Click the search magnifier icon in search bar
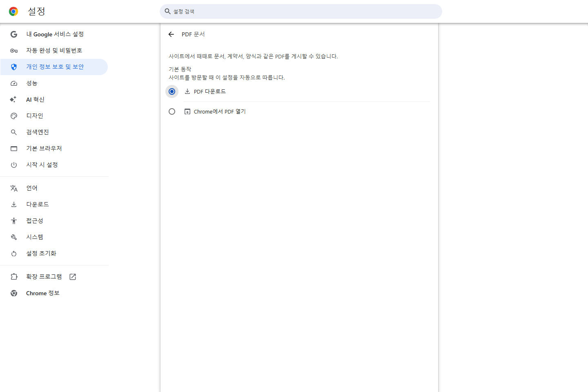Image resolution: width=588 pixels, height=392 pixels. pos(167,11)
